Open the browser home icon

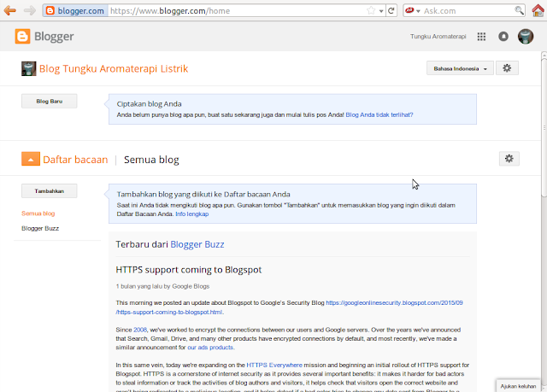[x=538, y=10]
